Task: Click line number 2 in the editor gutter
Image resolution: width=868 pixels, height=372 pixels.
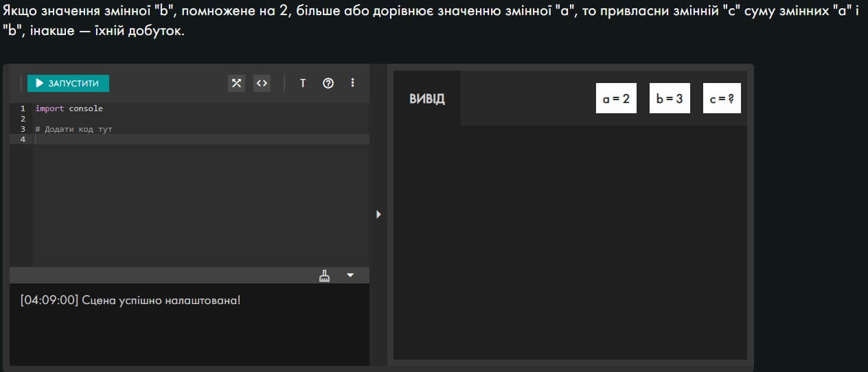Action: point(23,119)
